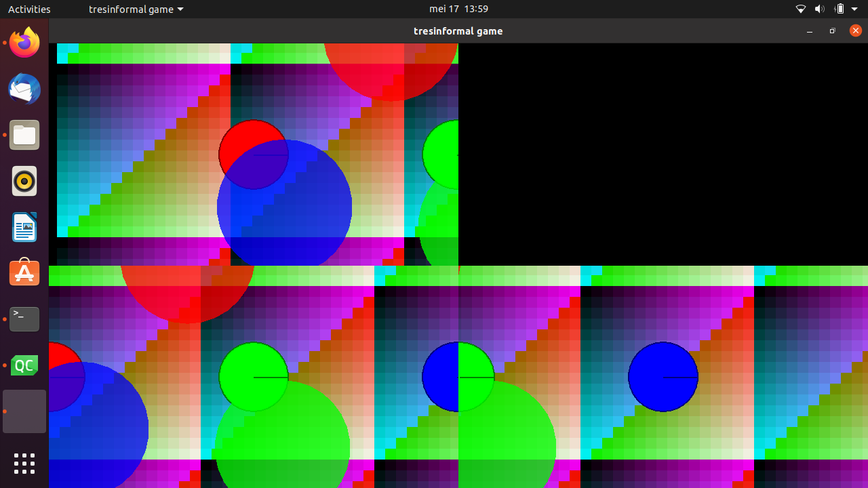Open the Files manager in the dock

[x=24, y=135]
